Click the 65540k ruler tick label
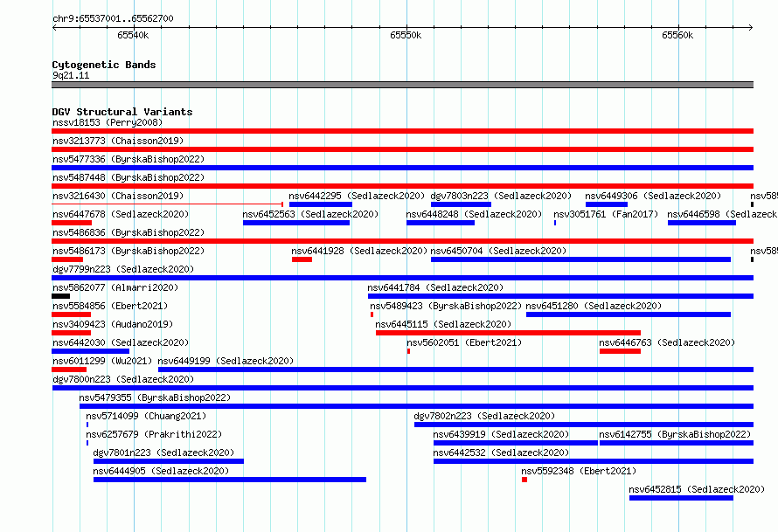This screenshot has width=778, height=532. pos(133,35)
